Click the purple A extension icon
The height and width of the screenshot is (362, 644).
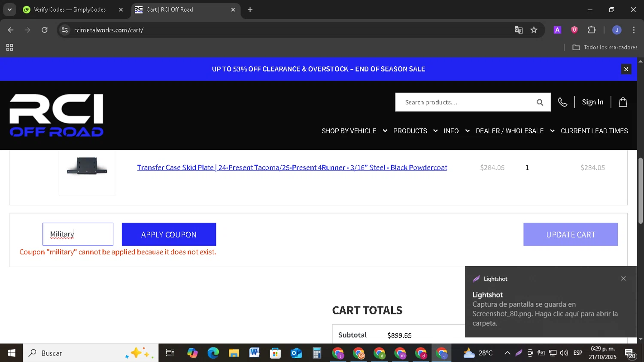[x=557, y=30]
